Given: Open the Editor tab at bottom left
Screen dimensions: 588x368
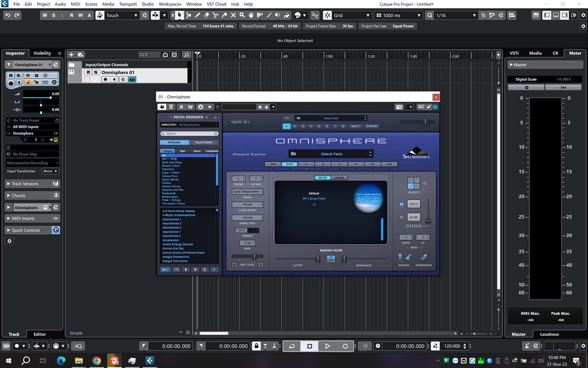Looking at the screenshot, I should 40,334.
